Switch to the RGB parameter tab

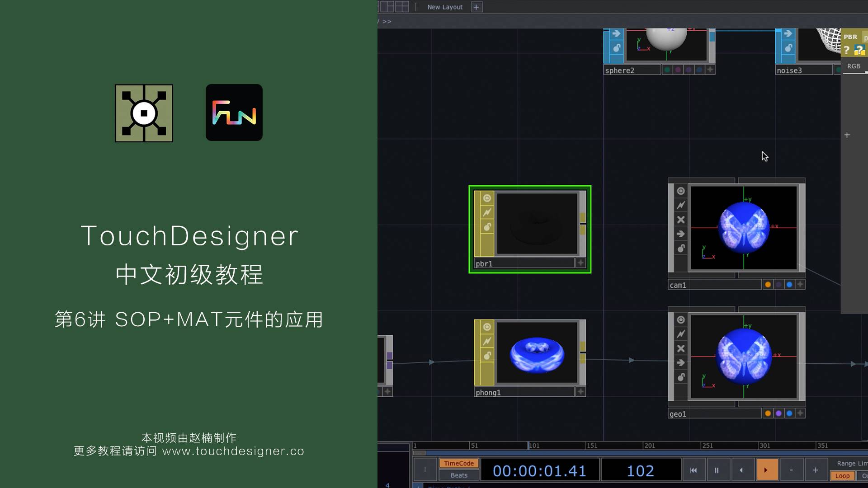(854, 66)
